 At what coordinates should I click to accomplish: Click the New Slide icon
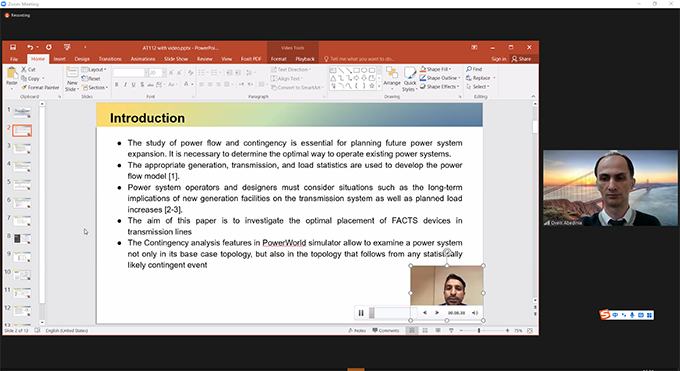72,72
